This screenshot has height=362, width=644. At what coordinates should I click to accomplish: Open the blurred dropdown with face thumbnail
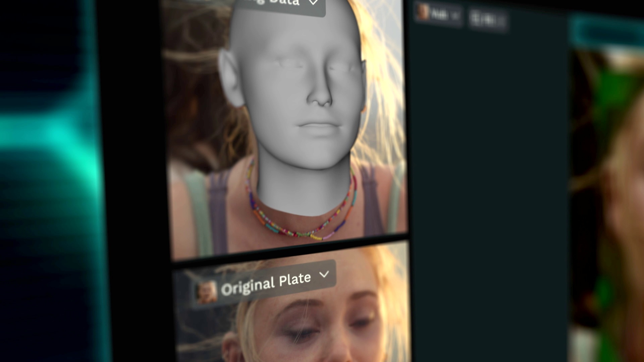point(439,14)
